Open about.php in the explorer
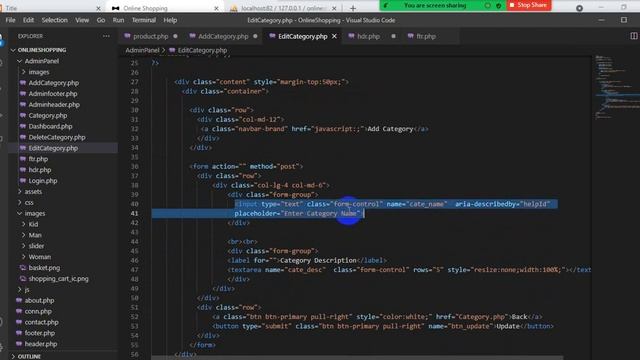The height and width of the screenshot is (360, 640). tap(39, 300)
